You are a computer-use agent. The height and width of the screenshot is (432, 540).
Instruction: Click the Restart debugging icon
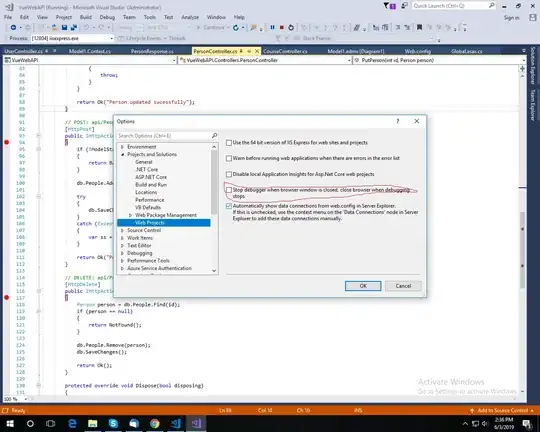pyautogui.click(x=291, y=28)
